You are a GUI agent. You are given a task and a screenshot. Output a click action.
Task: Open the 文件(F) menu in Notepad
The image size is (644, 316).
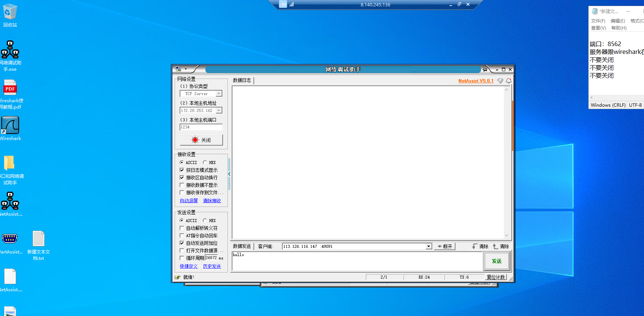pos(598,21)
